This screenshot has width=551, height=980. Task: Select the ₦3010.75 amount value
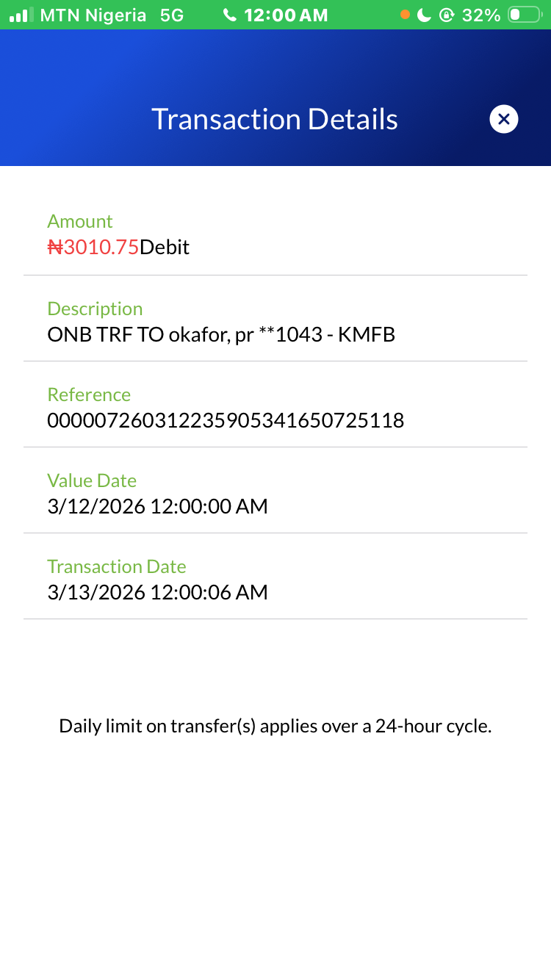93,247
